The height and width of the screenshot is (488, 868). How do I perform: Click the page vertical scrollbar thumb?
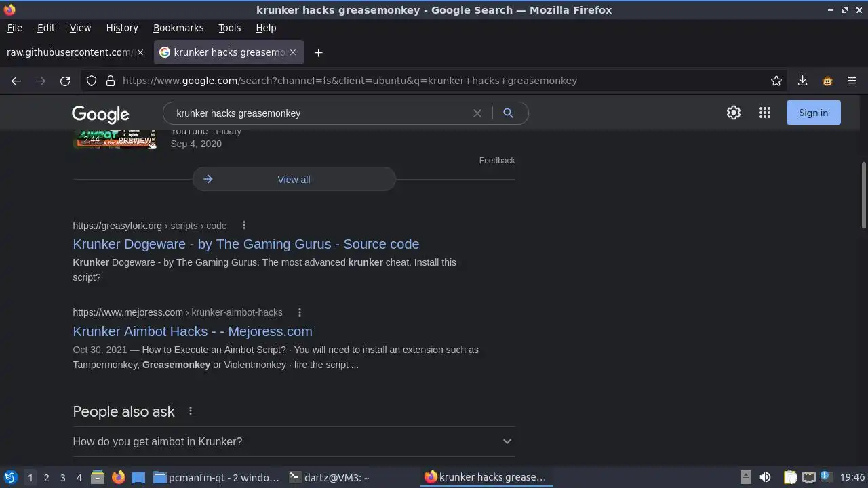863,195
